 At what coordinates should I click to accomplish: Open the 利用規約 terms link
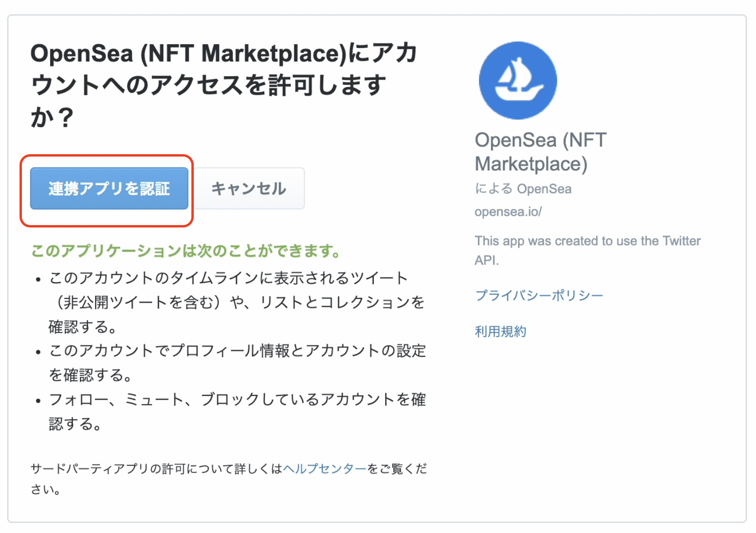(x=500, y=331)
